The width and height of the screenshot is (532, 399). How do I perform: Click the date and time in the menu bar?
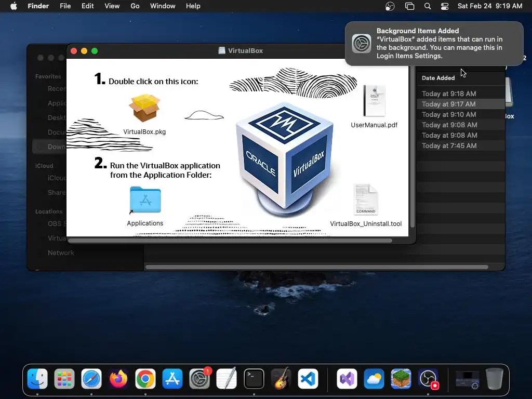(x=489, y=6)
